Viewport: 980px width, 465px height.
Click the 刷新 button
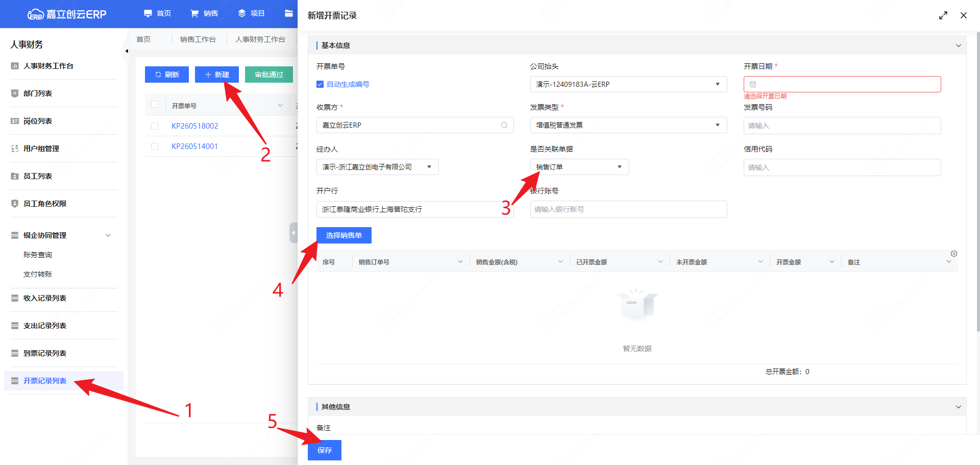tap(167, 75)
